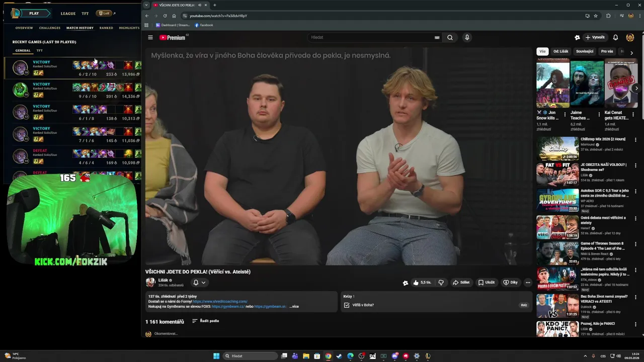
Task: Click PLAY in the League client
Action: (x=33, y=14)
